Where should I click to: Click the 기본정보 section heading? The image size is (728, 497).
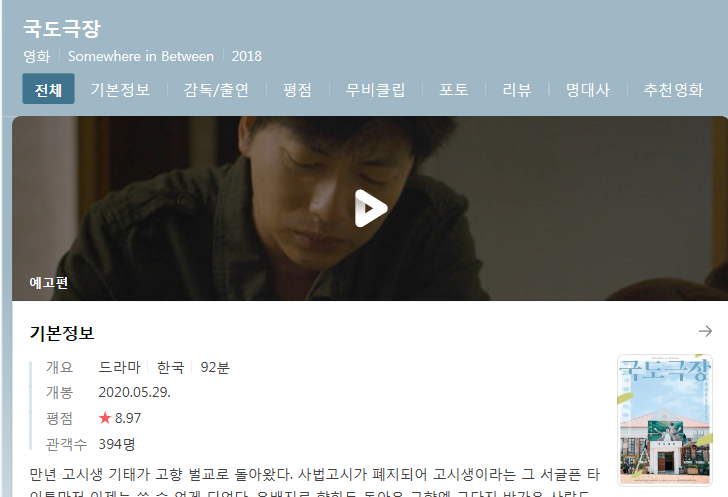(x=62, y=333)
